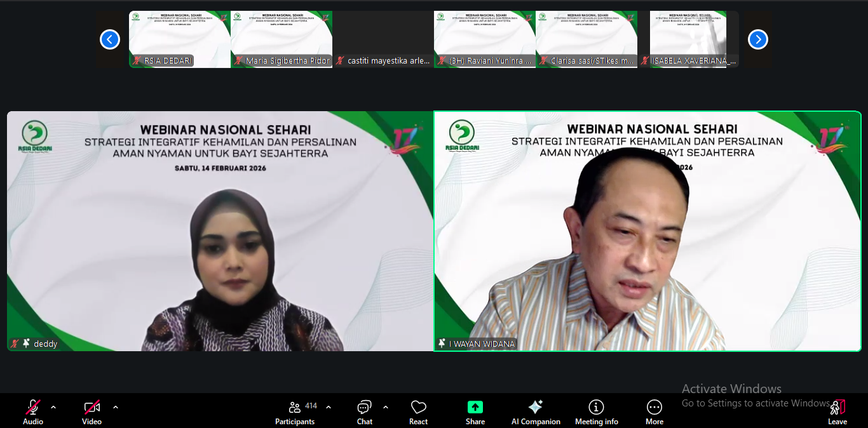Expand the Participants options chevron
Screen dimensions: 868x428
tap(329, 407)
